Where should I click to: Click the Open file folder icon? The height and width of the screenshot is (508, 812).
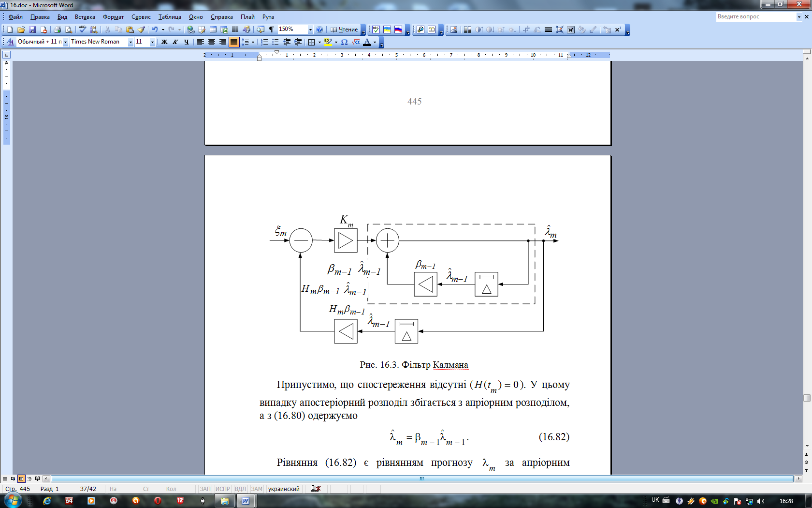tap(21, 30)
